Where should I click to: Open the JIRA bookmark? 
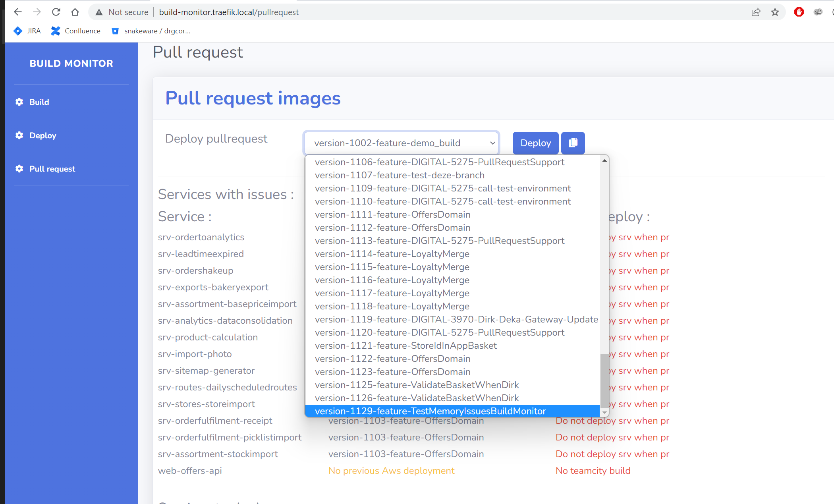click(27, 31)
